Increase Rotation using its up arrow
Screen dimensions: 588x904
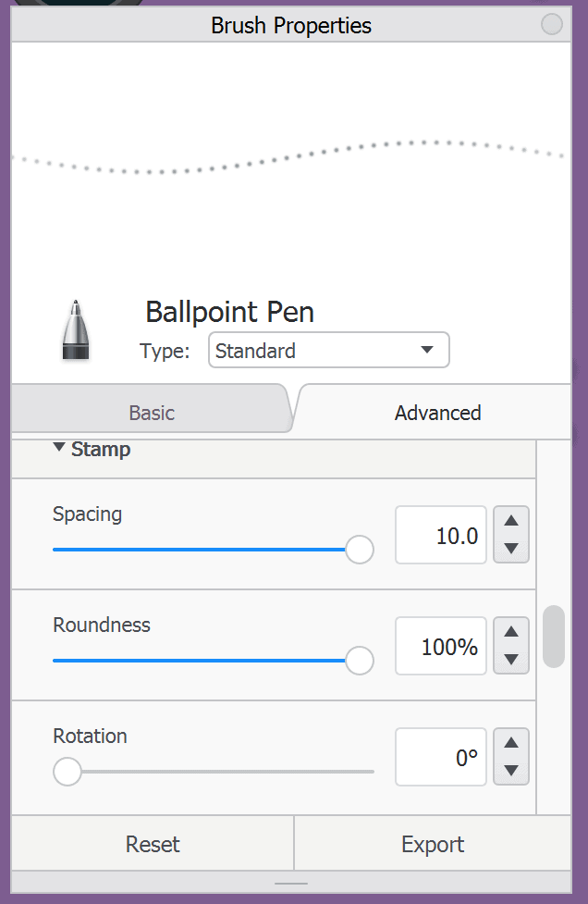pos(510,743)
